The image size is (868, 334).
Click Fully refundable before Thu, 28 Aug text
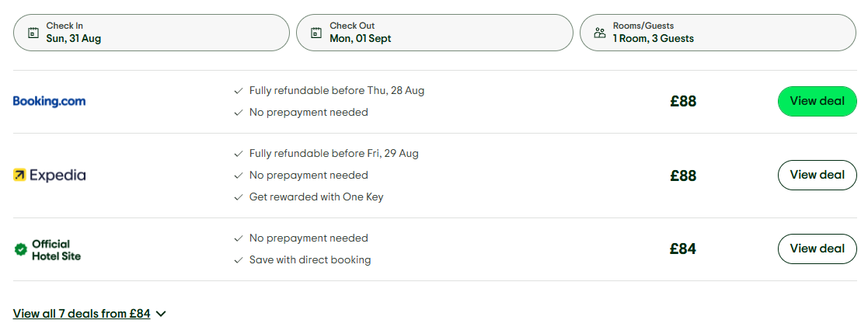[x=336, y=91]
